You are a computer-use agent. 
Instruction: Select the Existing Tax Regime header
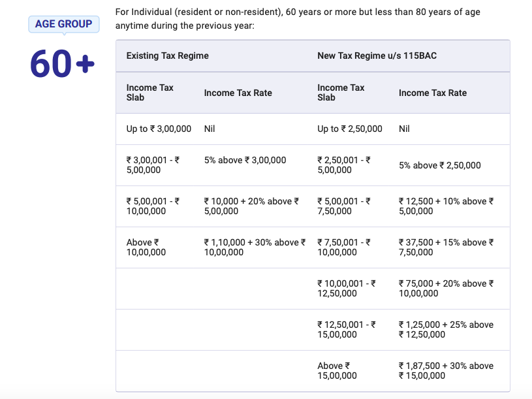click(168, 56)
